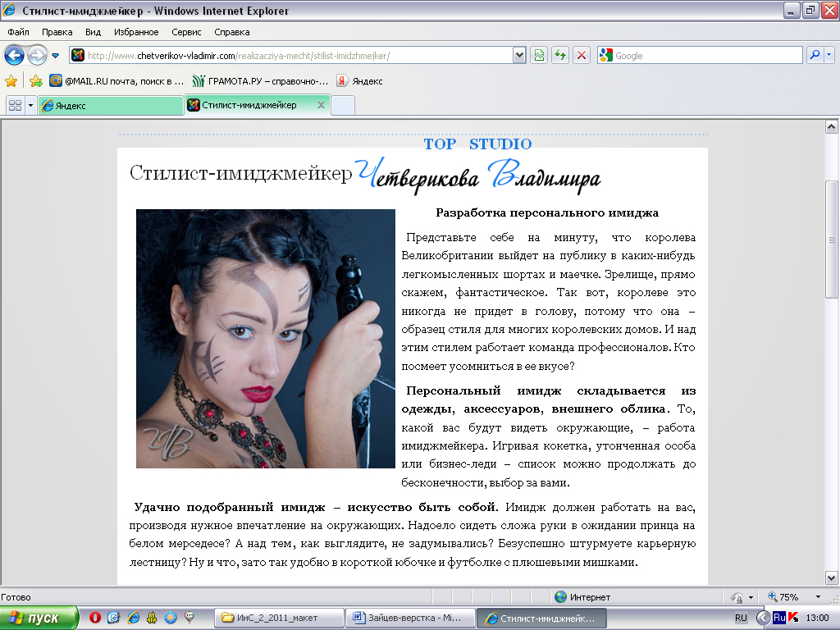Open the tab list dropdown arrow
This screenshot has height=630, width=840.
[x=29, y=106]
